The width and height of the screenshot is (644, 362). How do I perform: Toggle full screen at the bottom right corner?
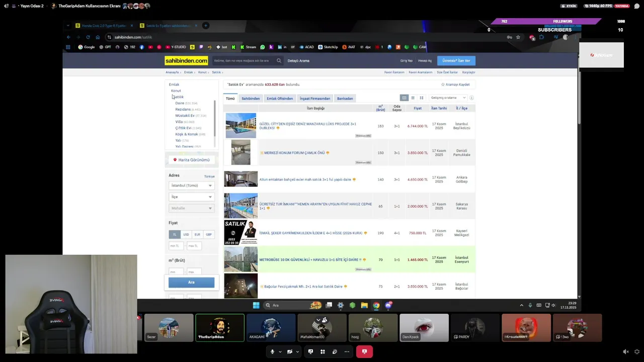(x=637, y=351)
